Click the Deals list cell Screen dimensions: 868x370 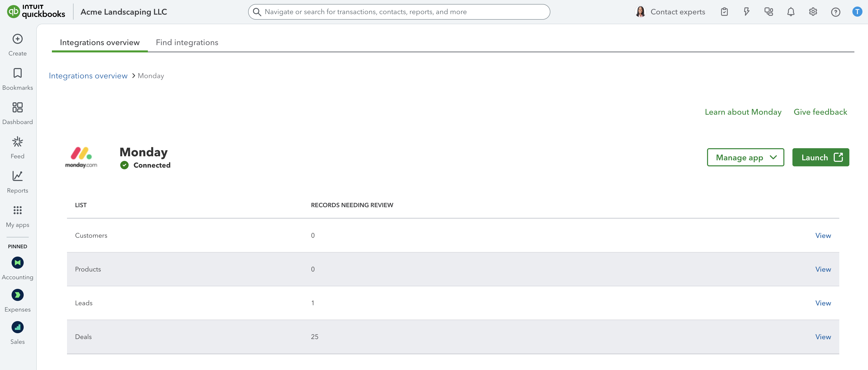coord(83,337)
